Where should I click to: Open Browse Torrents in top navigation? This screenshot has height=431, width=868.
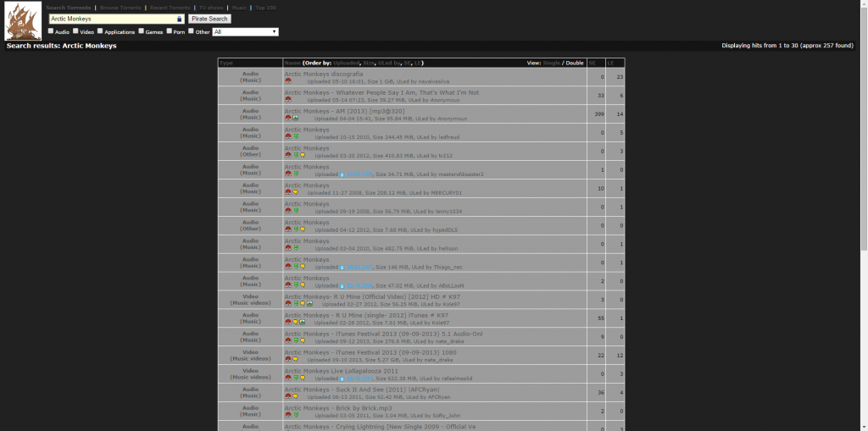point(120,8)
